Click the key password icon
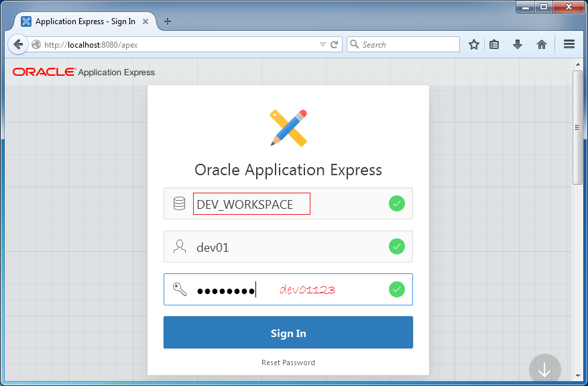 [x=180, y=289]
